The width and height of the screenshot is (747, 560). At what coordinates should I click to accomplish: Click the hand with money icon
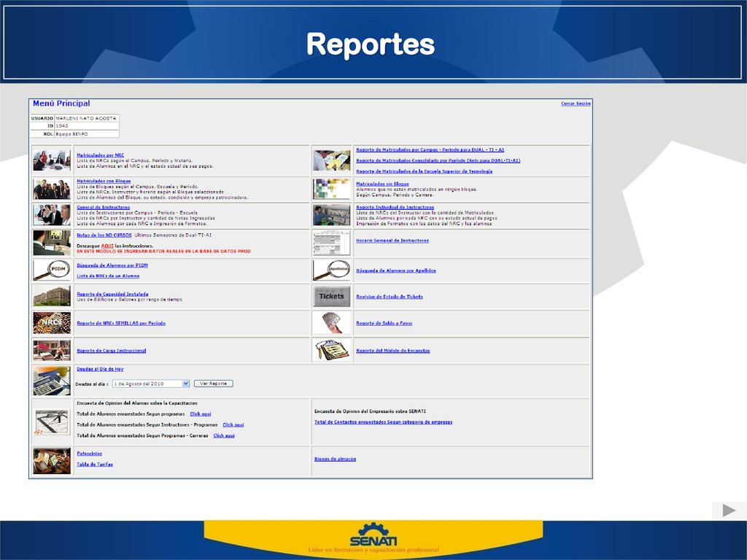(x=332, y=323)
